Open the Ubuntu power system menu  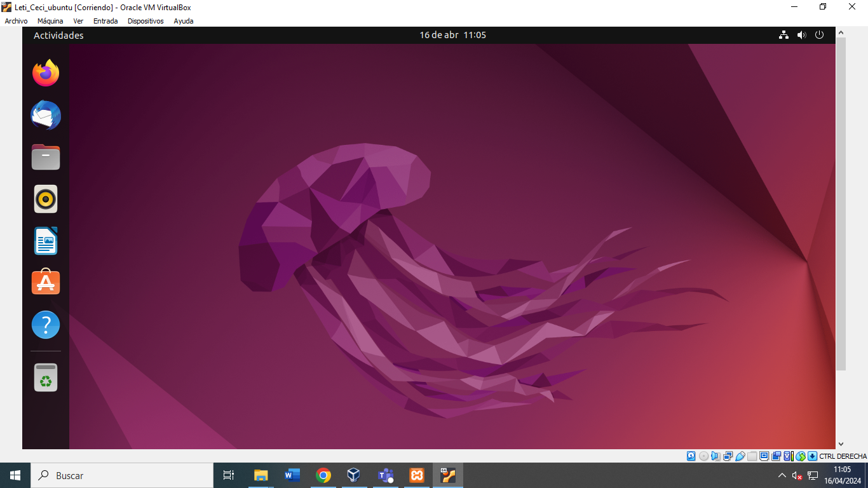click(820, 35)
